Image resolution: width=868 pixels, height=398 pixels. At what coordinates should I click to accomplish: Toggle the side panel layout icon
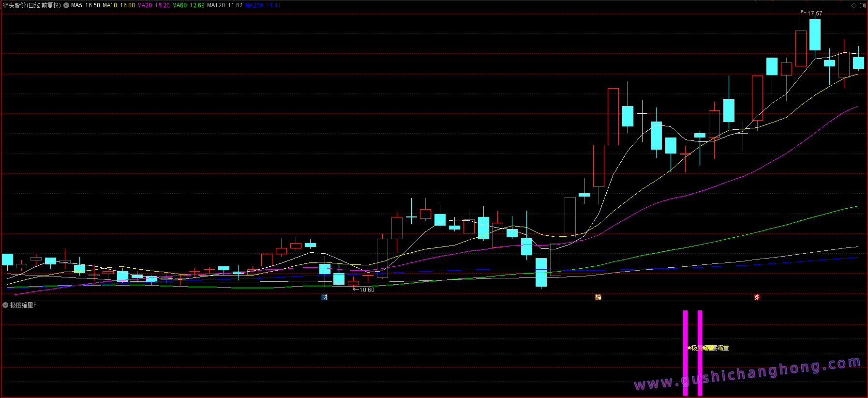862,6
